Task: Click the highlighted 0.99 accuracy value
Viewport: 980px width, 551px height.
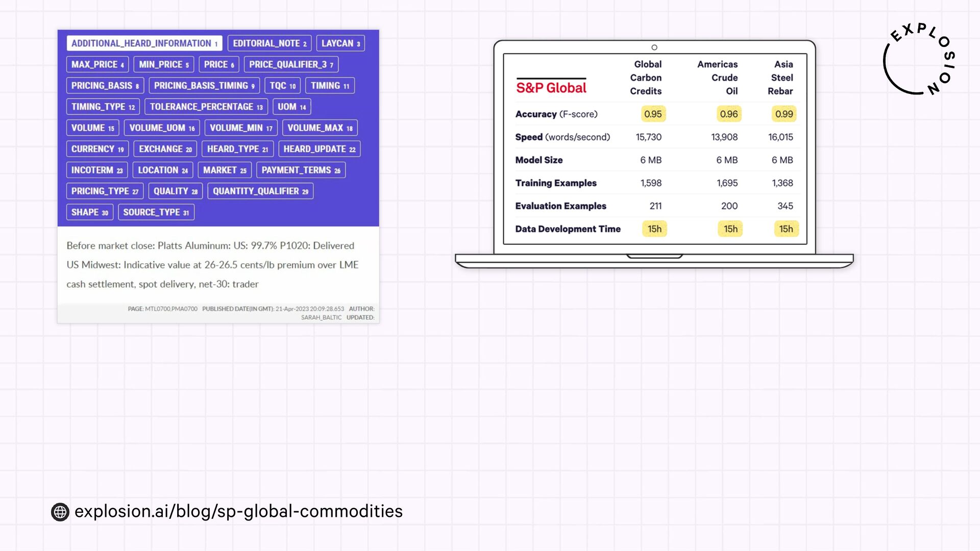Action: (784, 114)
